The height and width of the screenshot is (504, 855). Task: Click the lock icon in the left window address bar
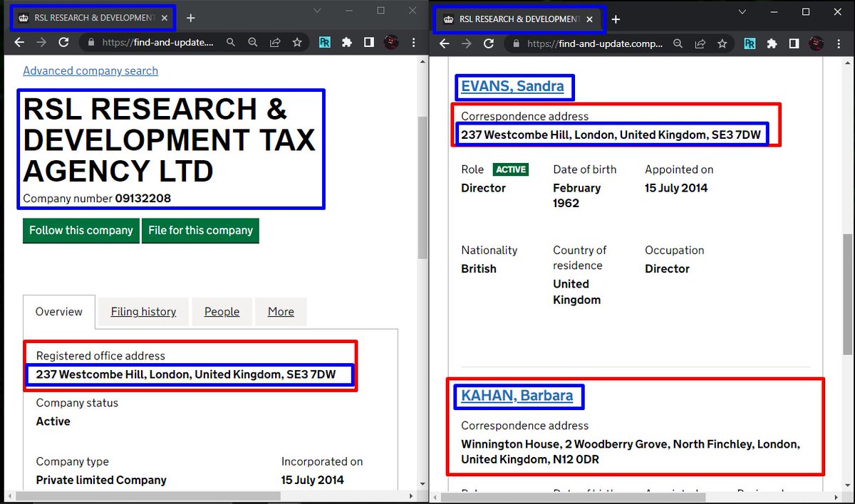click(x=90, y=43)
